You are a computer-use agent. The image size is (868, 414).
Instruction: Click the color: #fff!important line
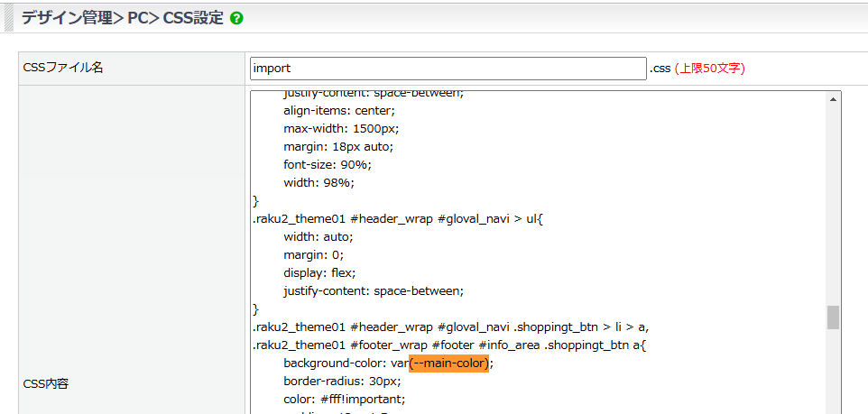tap(345, 400)
